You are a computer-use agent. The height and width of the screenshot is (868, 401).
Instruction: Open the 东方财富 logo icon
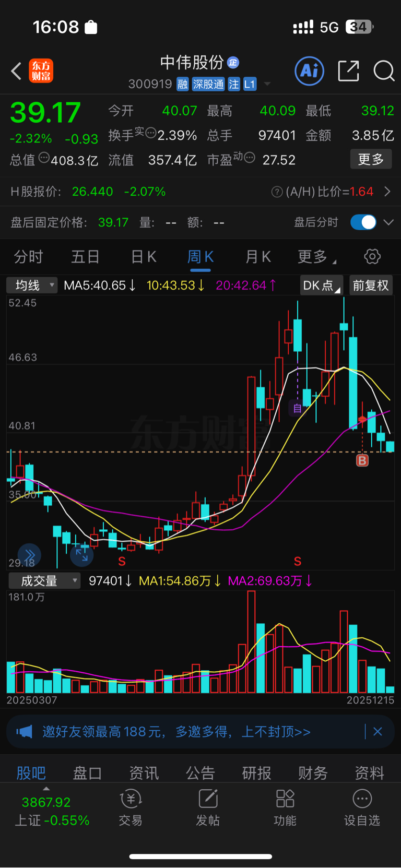[x=41, y=71]
